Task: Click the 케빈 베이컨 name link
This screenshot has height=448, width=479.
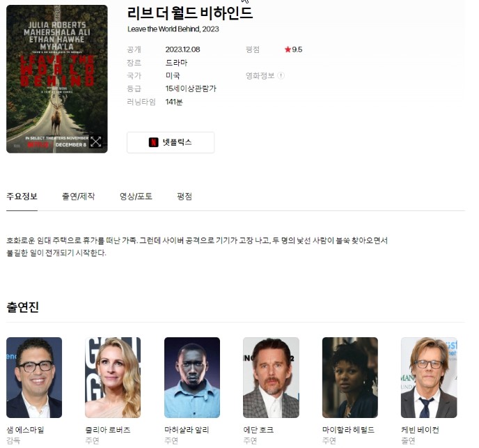Action: click(420, 430)
